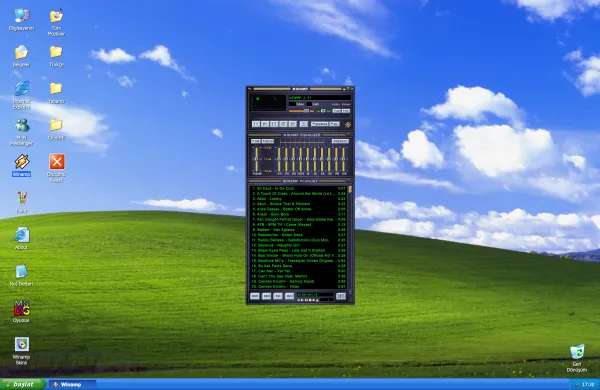This screenshot has height=390, width=600.
Task: Select track 8 ATB - 9PM Till I Come
Action: [x=298, y=225]
